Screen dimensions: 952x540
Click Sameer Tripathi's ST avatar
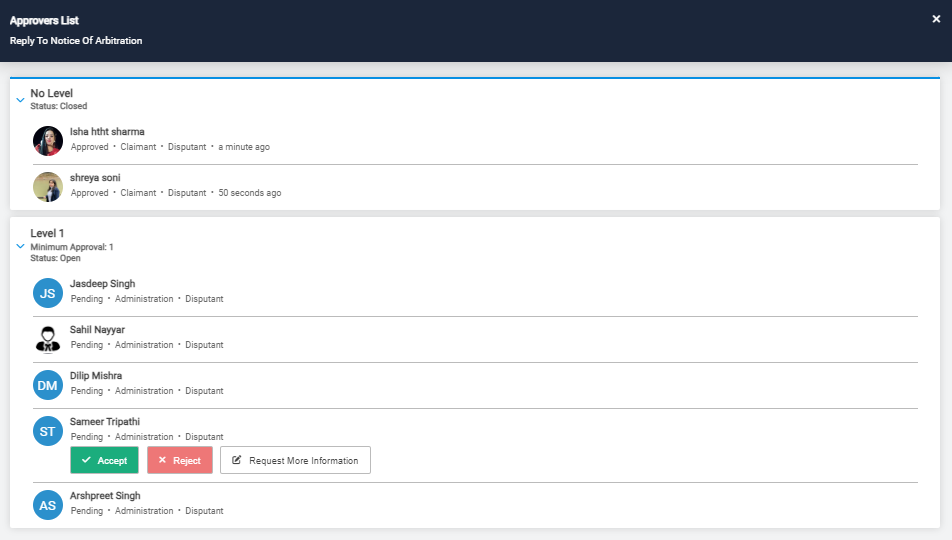tap(48, 431)
